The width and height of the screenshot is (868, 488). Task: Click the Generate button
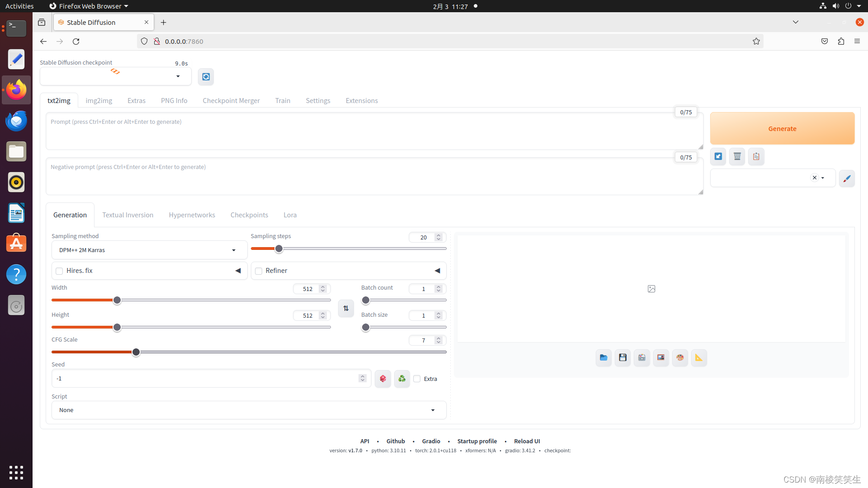(x=782, y=128)
